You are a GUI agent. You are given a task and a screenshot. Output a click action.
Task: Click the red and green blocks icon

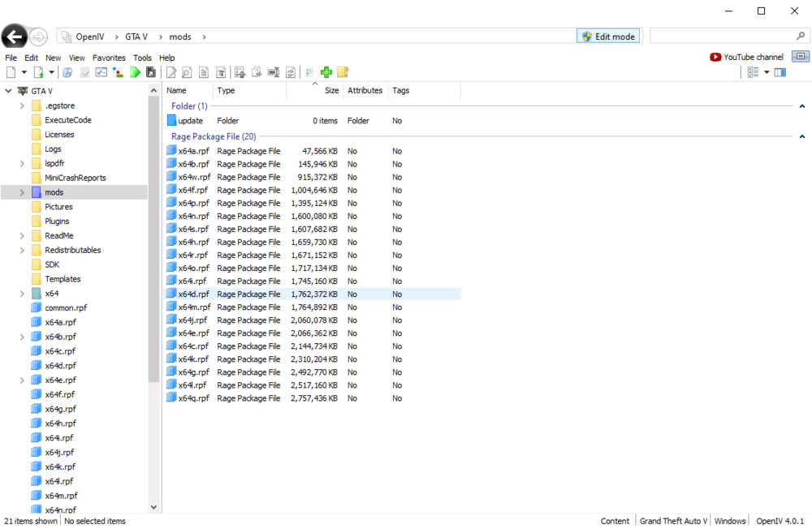(x=118, y=72)
